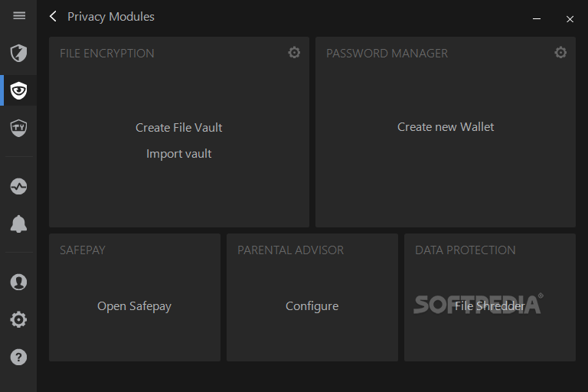Open the Account profile icon
The image size is (588, 392).
point(18,282)
